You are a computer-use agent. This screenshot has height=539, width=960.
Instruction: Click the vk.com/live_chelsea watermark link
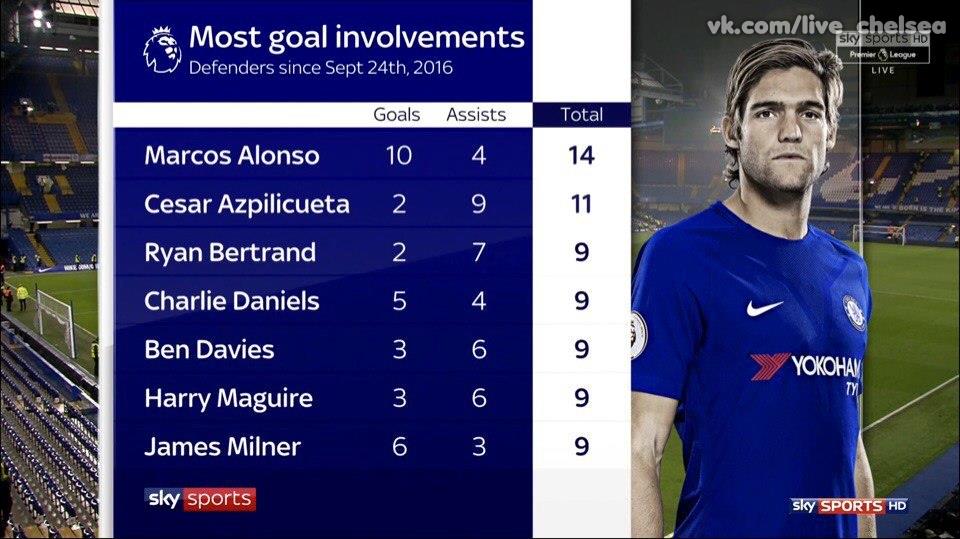coord(827,26)
